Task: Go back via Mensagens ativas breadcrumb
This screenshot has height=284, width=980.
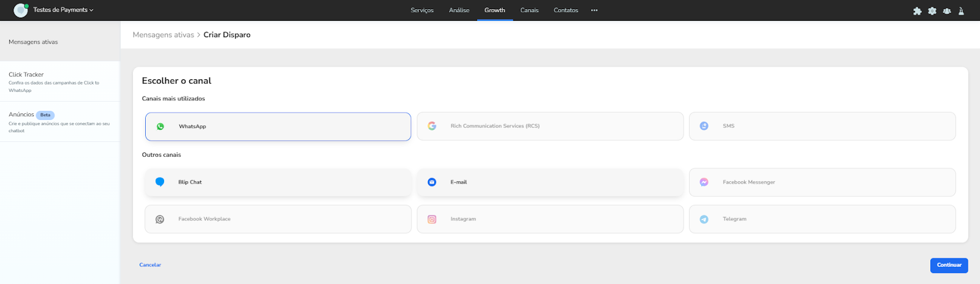Action: [x=163, y=35]
